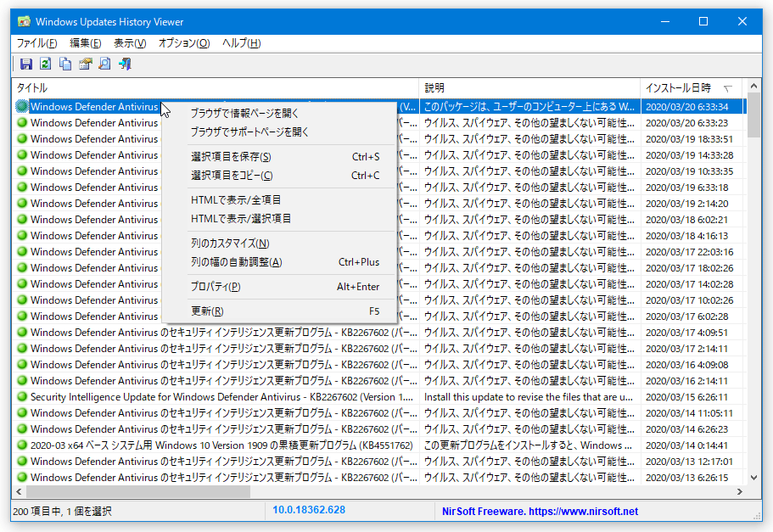The image size is (773, 532).
Task: Open the NirSoft Freeware website link
Action: [x=540, y=512]
